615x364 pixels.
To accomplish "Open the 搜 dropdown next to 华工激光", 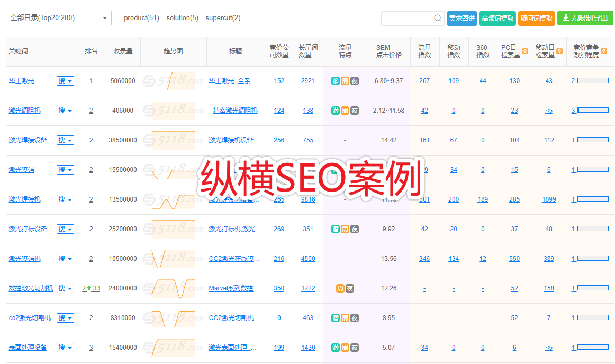I will [66, 80].
